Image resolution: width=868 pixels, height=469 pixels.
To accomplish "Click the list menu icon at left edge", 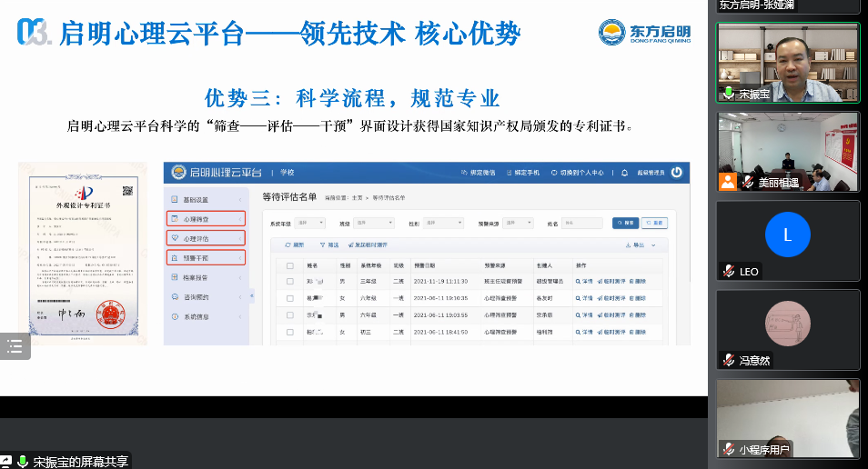I will 15,345.
